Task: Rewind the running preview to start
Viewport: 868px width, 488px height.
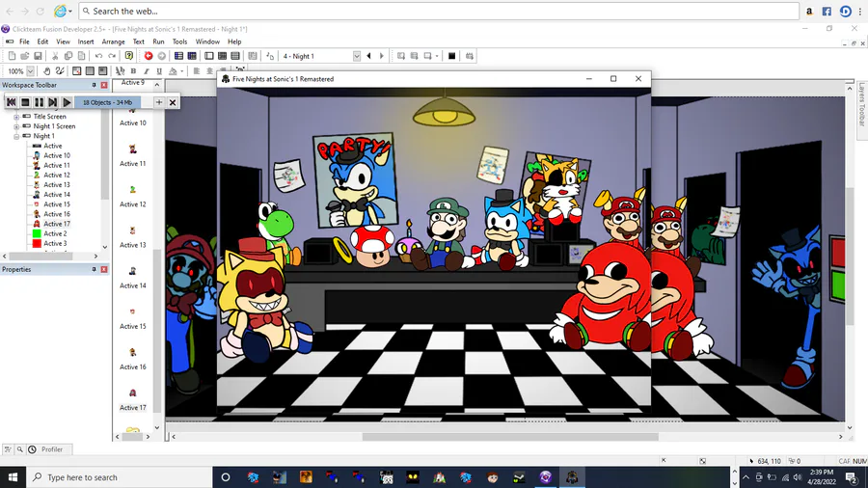Action: coord(11,102)
